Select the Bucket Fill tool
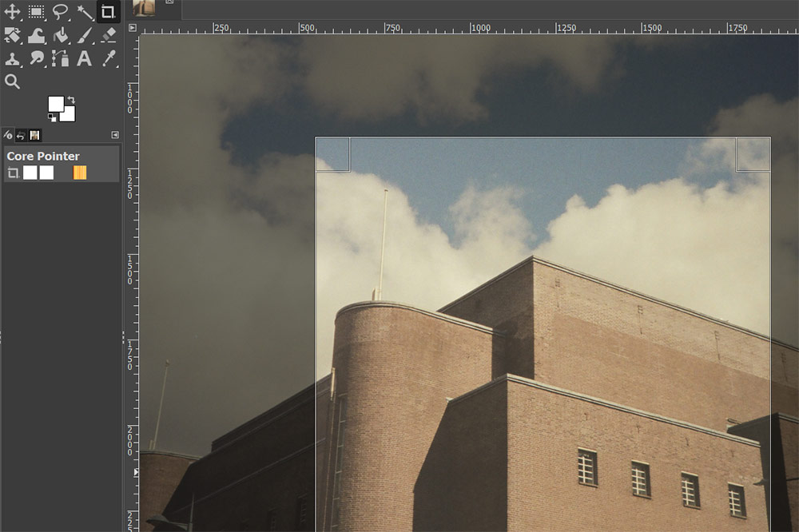This screenshot has height=532, width=799. click(60, 35)
